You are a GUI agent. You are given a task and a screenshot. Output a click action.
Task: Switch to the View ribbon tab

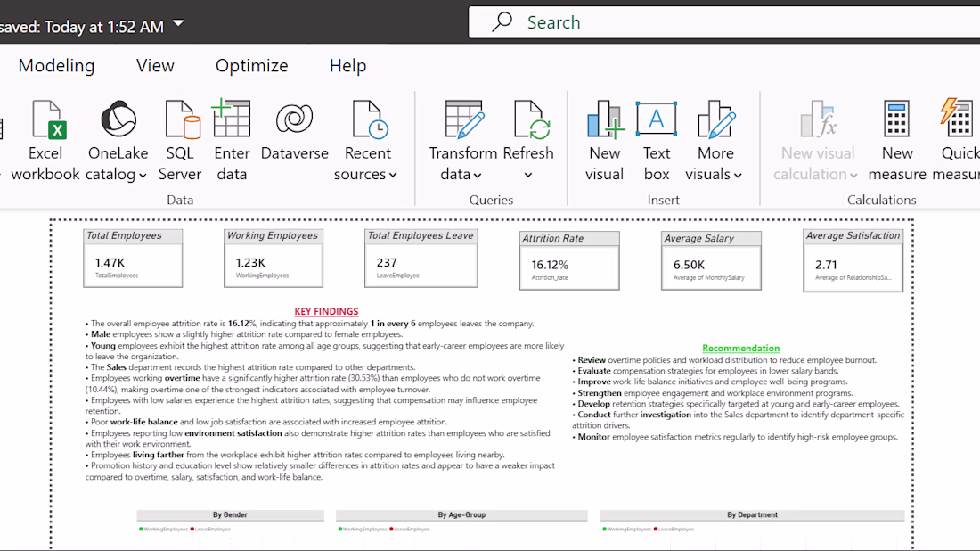155,66
